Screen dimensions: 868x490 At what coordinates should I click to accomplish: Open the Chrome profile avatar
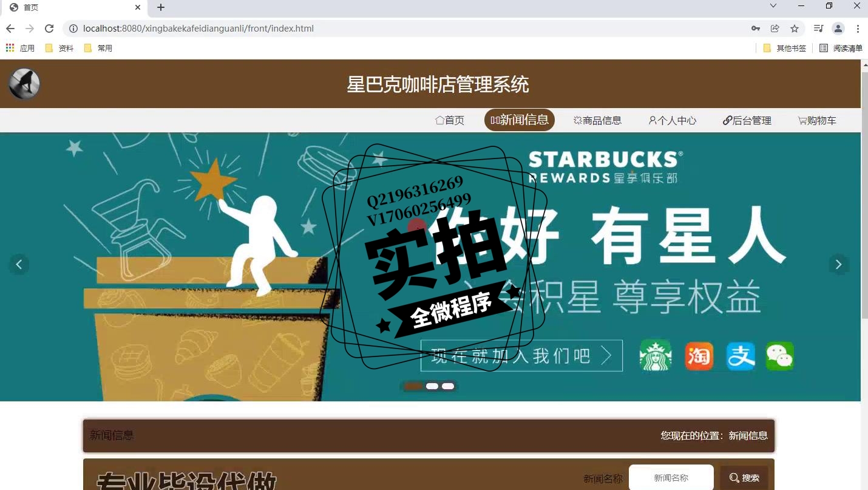pos(838,29)
